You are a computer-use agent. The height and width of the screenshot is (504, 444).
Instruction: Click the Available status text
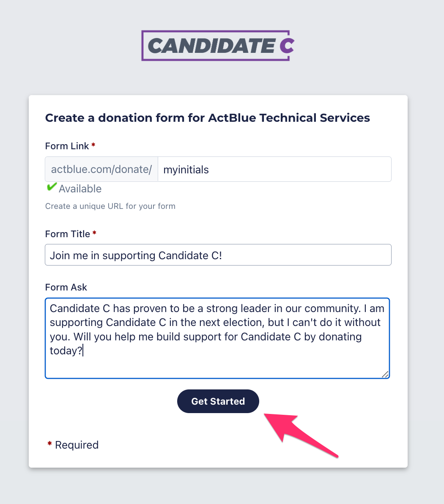pyautogui.click(x=80, y=189)
